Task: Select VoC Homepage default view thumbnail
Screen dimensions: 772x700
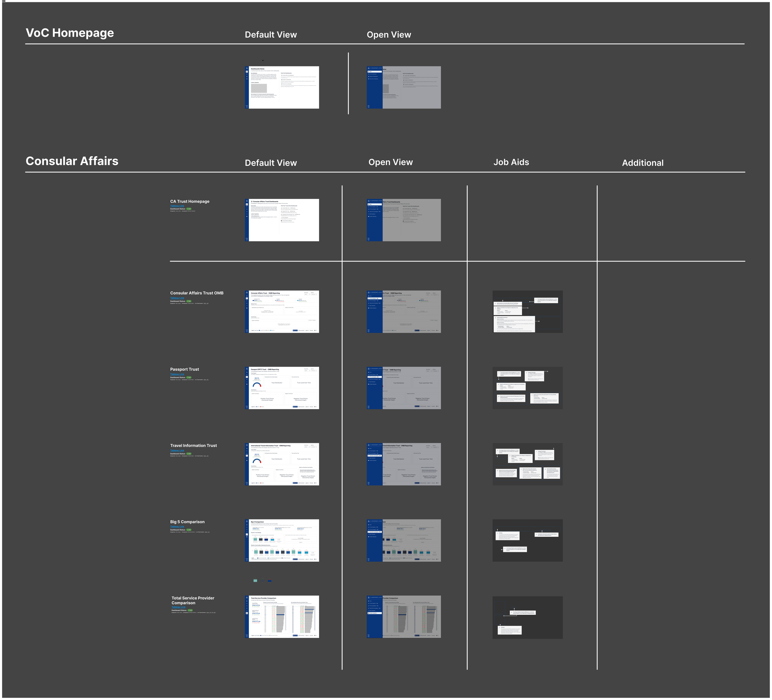Action: click(x=282, y=87)
